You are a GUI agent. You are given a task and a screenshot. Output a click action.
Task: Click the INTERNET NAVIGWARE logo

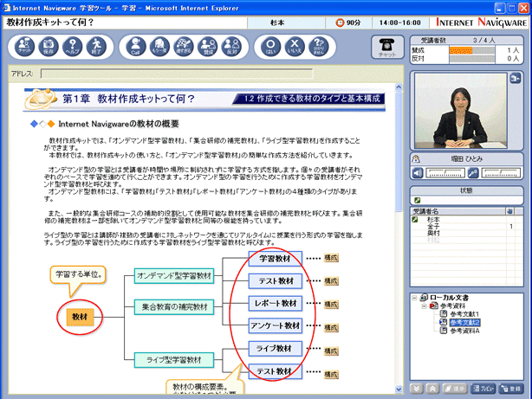point(482,23)
